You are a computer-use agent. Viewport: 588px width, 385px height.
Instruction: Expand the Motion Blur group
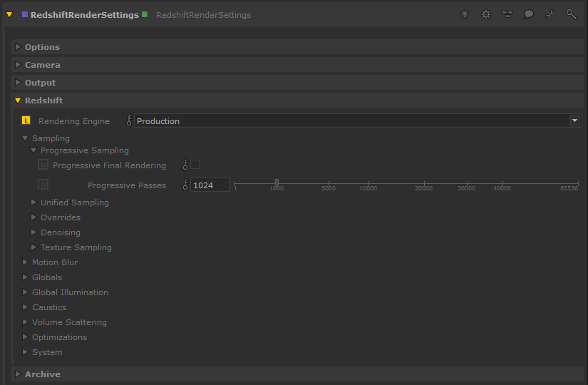point(25,262)
